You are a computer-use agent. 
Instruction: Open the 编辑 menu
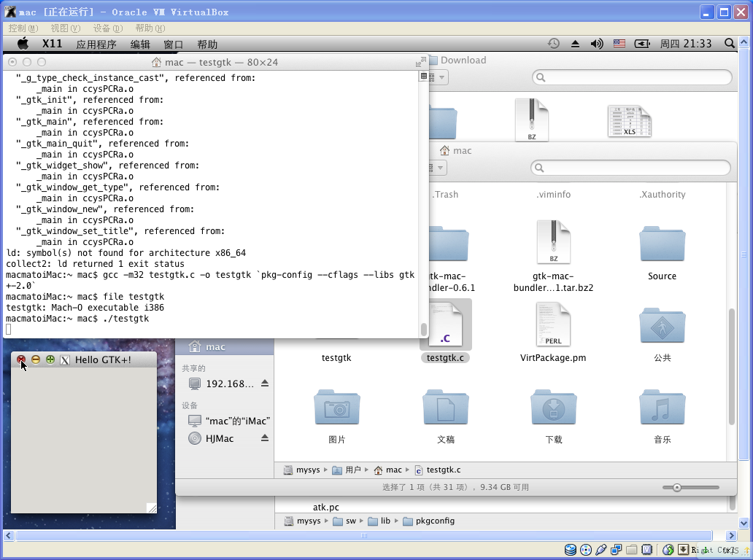click(140, 44)
